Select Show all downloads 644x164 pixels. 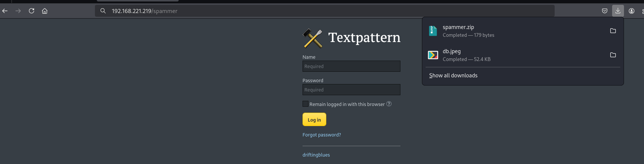(x=453, y=75)
